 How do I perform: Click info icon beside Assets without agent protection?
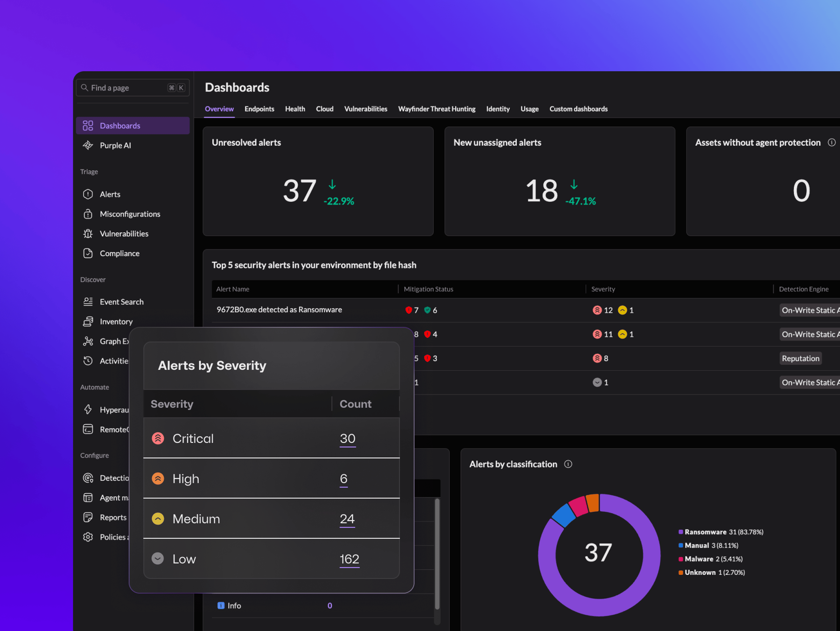click(x=832, y=143)
